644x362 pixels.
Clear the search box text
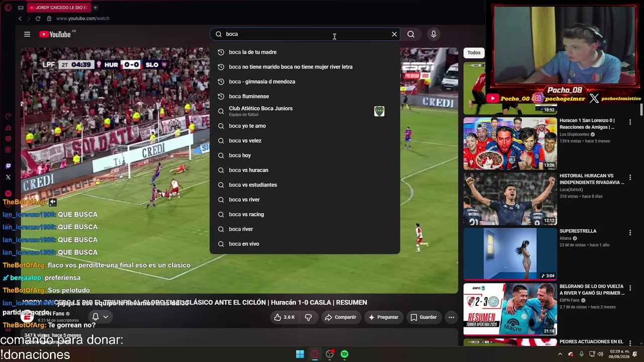click(394, 34)
